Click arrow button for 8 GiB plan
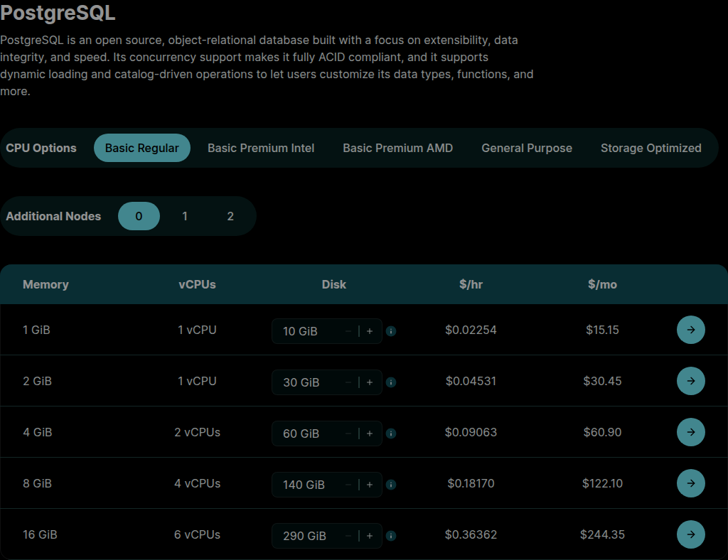Screen dimensions: 728x560 (x=691, y=483)
